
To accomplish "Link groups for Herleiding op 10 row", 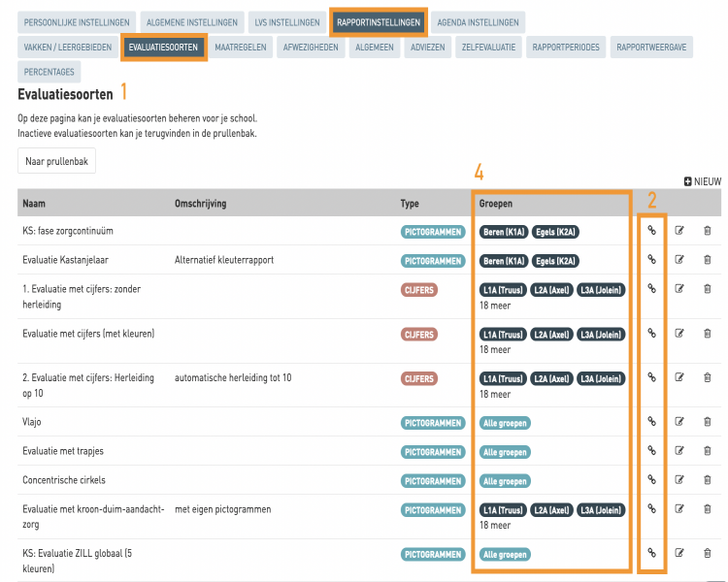I will pyautogui.click(x=652, y=377).
